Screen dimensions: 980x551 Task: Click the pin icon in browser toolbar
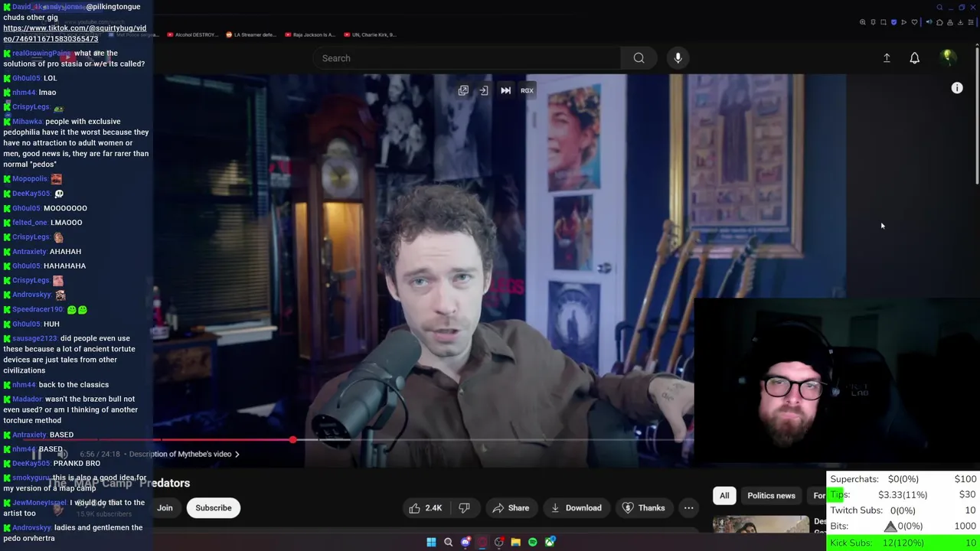click(x=873, y=22)
